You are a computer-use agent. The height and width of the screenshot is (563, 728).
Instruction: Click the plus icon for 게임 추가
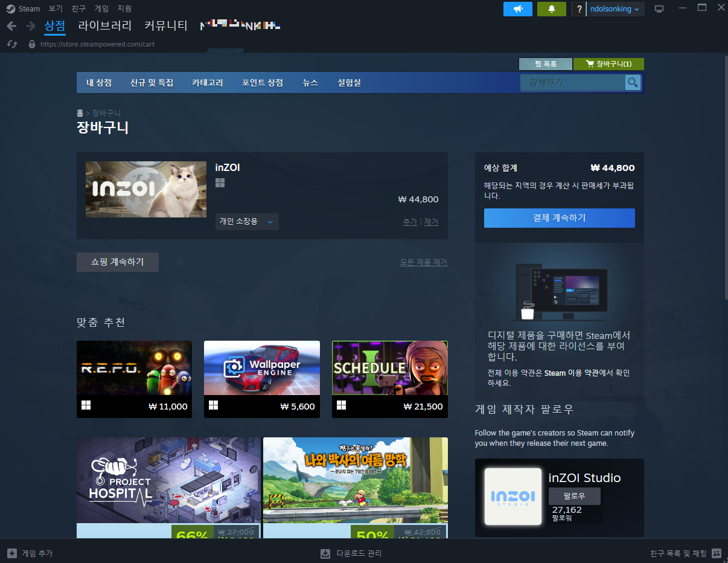point(12,553)
